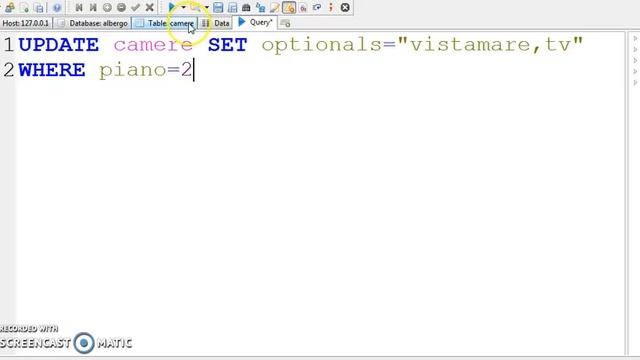The height and width of the screenshot is (360, 640).
Task: Click the save as snippet icon
Action: (x=232, y=7)
